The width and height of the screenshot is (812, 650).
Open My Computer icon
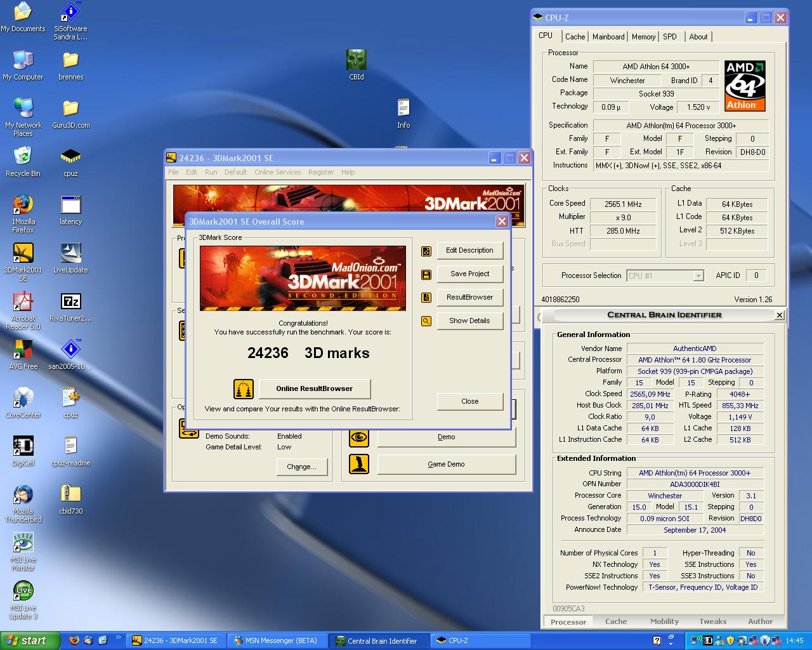tap(23, 65)
